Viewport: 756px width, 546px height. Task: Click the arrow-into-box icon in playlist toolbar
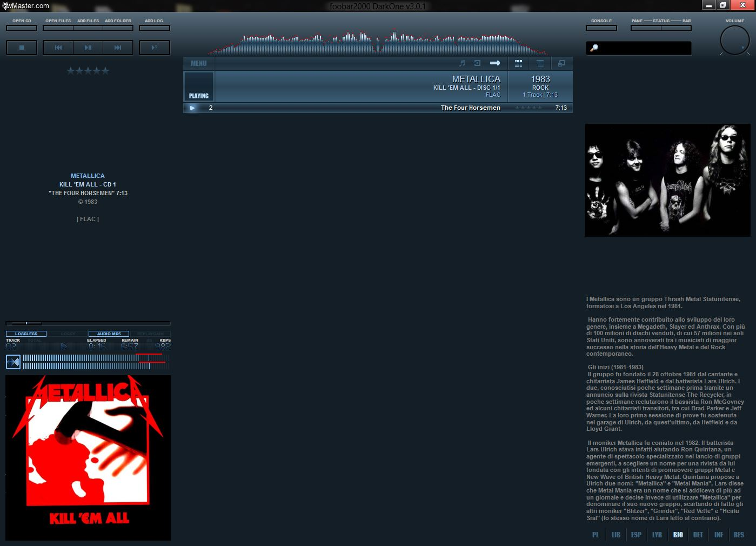pyautogui.click(x=477, y=63)
